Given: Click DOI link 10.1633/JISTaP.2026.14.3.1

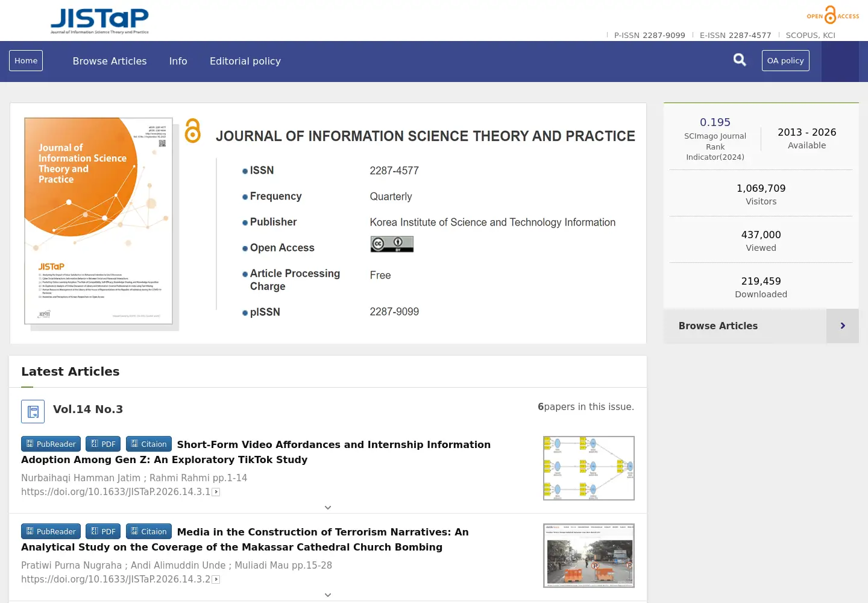Looking at the screenshot, I should (x=116, y=492).
